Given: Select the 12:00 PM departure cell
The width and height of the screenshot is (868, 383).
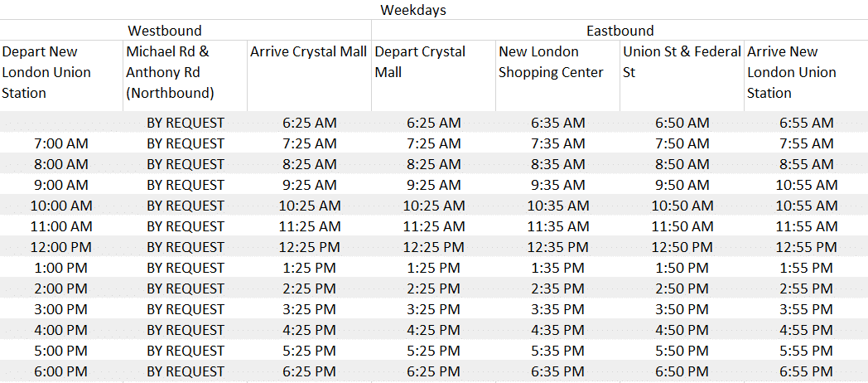Looking at the screenshot, I should (61, 247).
